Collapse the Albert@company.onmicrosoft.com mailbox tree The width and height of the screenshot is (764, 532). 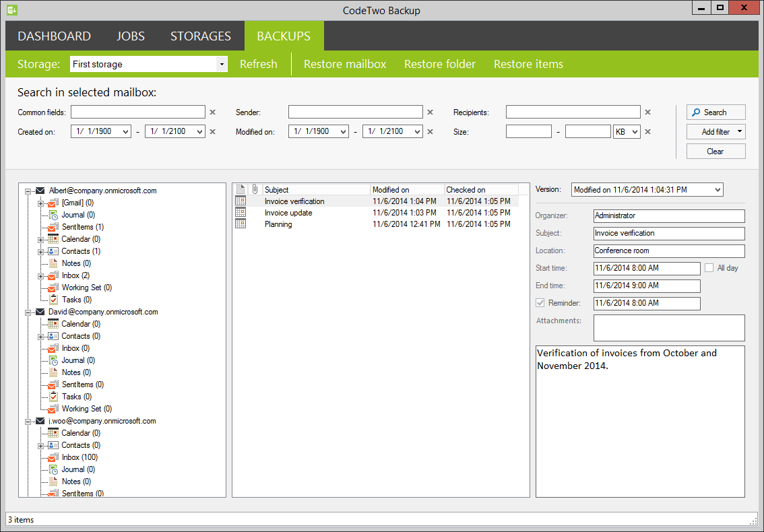(x=28, y=191)
